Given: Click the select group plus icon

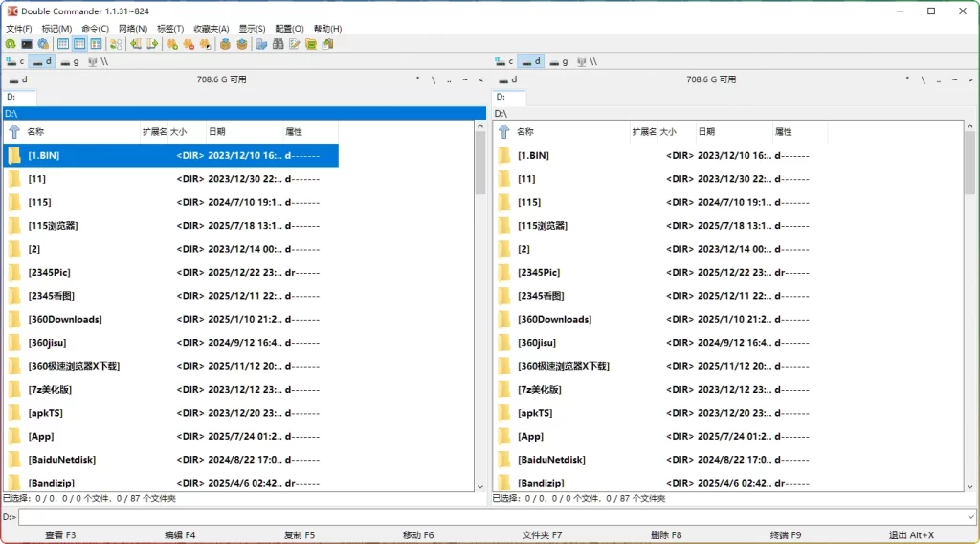Looking at the screenshot, I should pyautogui.click(x=172, y=44).
